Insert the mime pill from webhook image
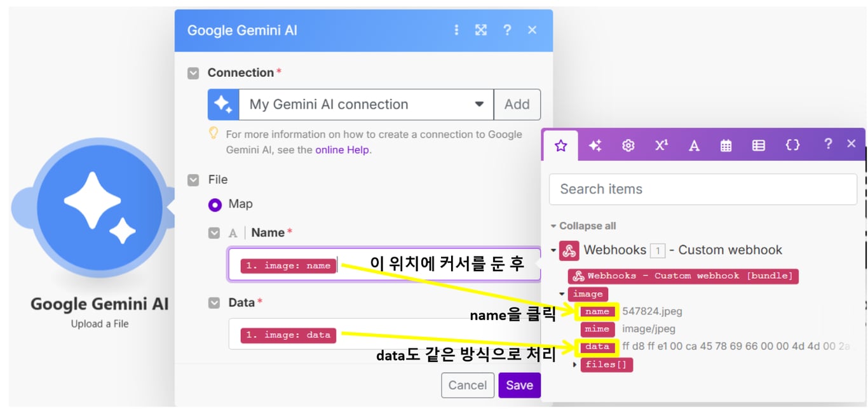 (x=597, y=329)
